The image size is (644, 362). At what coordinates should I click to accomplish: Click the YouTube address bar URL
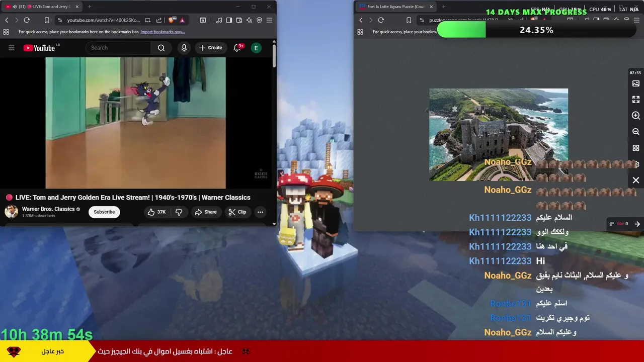pyautogui.click(x=103, y=20)
